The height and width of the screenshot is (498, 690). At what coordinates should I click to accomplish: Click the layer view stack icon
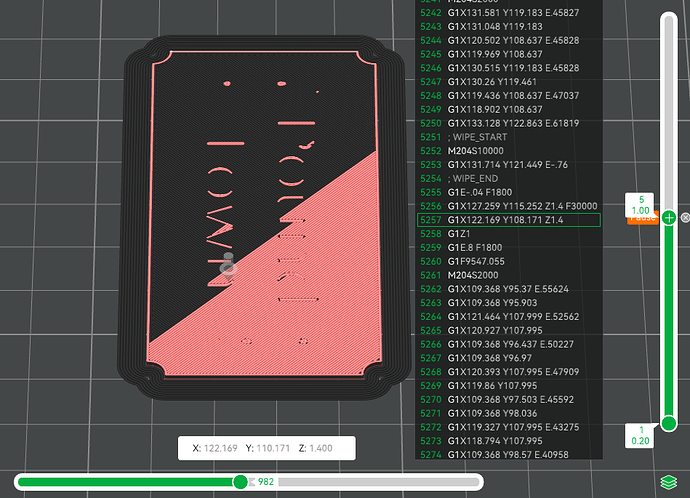(669, 482)
